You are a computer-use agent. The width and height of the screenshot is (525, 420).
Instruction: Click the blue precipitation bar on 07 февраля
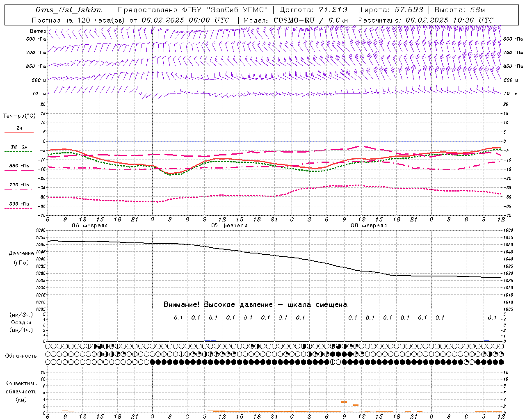(211, 340)
